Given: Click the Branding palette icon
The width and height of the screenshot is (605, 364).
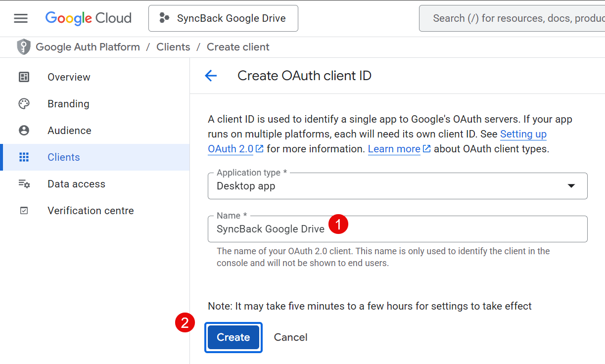Looking at the screenshot, I should 24,104.
